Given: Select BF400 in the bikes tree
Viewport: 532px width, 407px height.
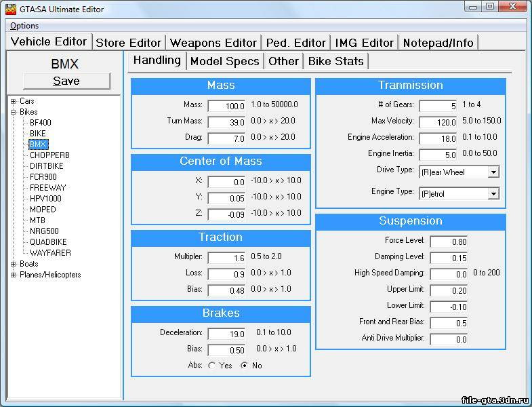Looking at the screenshot, I should (x=41, y=123).
